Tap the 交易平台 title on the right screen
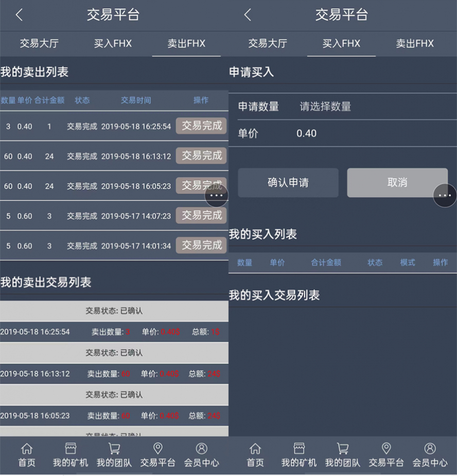This screenshot has width=457, height=476. 341,14
